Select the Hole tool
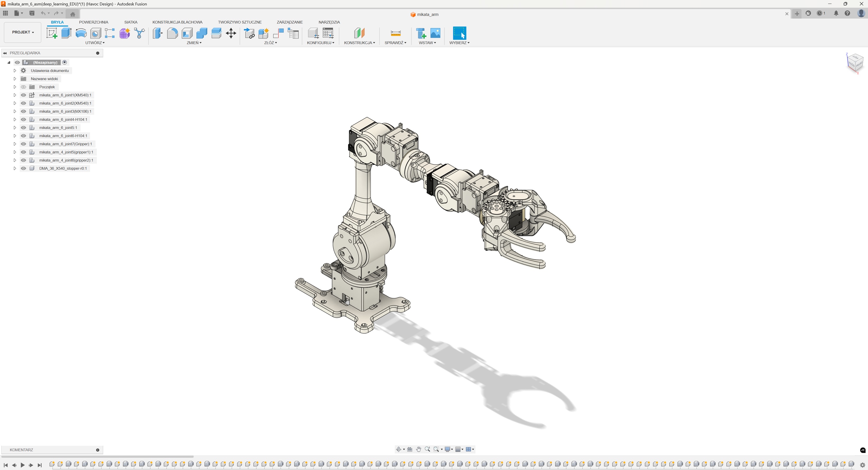 96,33
